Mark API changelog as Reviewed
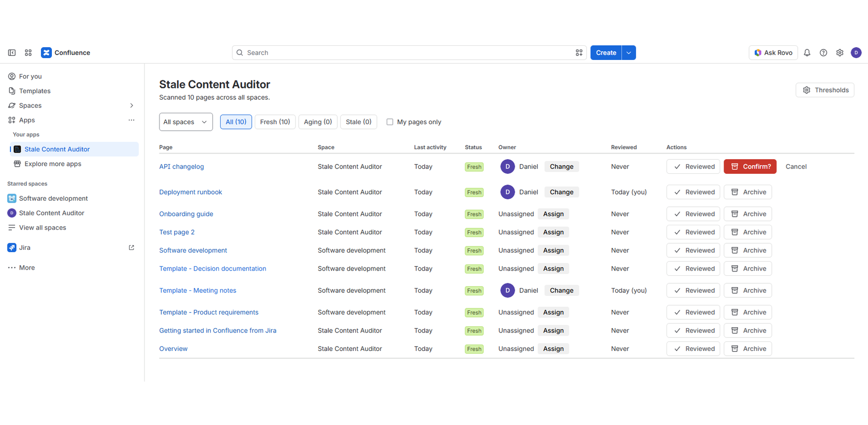868x425 pixels. tap(693, 167)
